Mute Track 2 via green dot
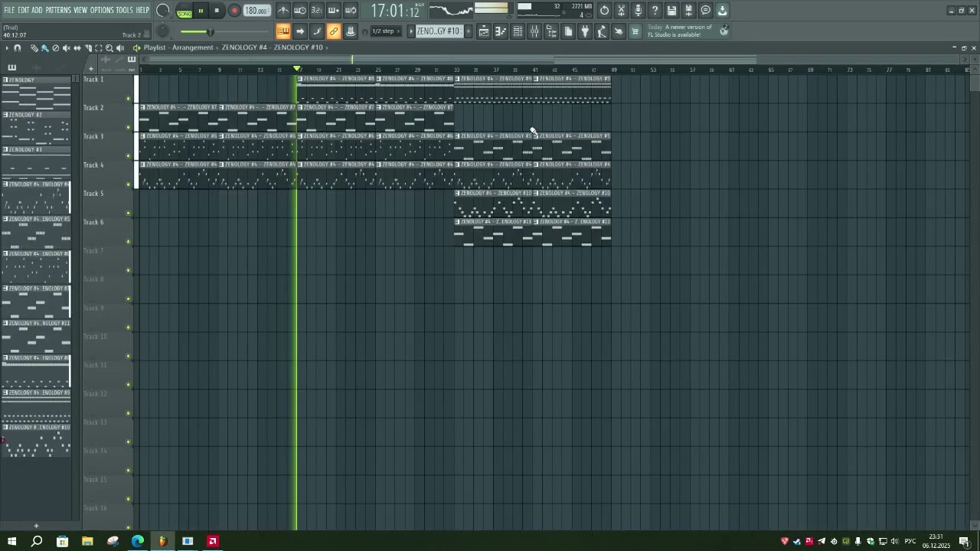The height and width of the screenshot is (551, 980). point(129,127)
